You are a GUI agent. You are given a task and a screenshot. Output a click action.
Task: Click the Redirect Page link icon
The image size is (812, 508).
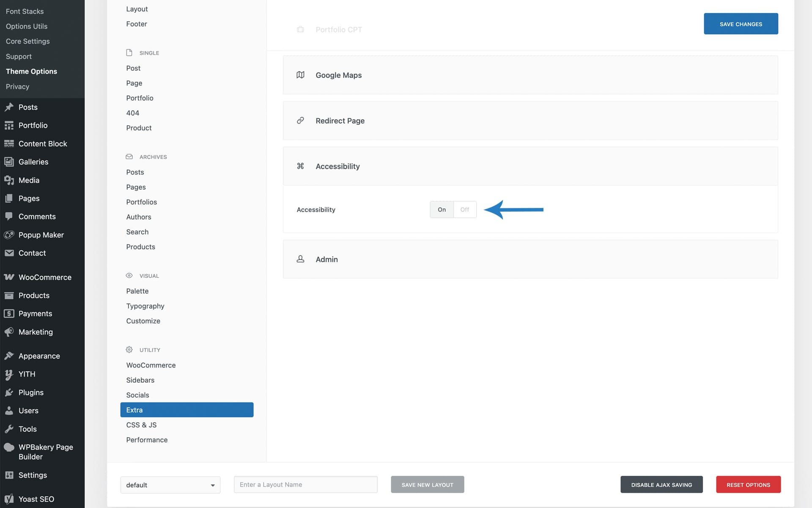[x=300, y=121]
